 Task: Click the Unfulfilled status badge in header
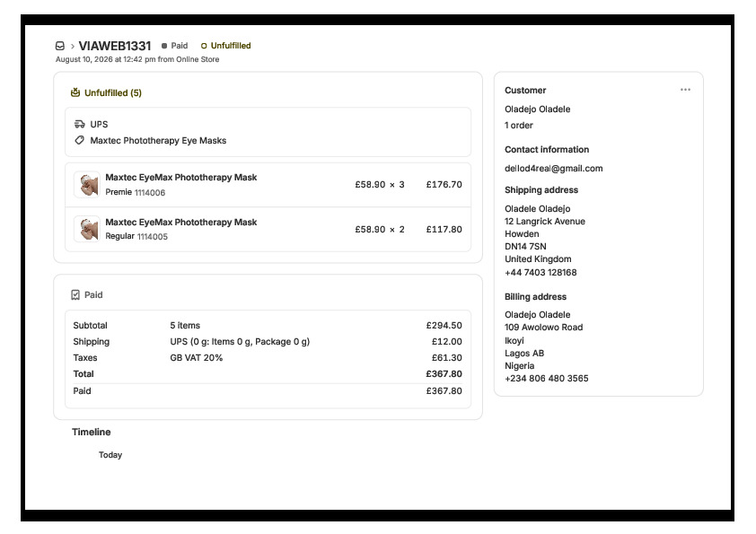pyautogui.click(x=225, y=46)
